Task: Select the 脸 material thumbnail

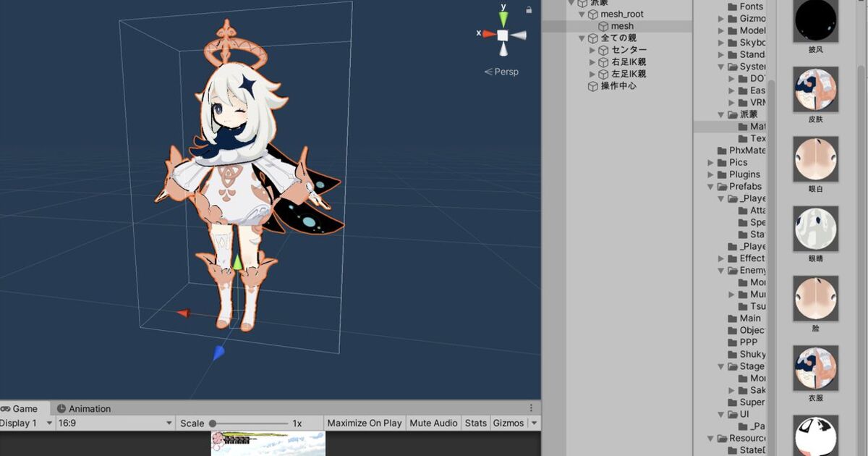Action: click(816, 298)
